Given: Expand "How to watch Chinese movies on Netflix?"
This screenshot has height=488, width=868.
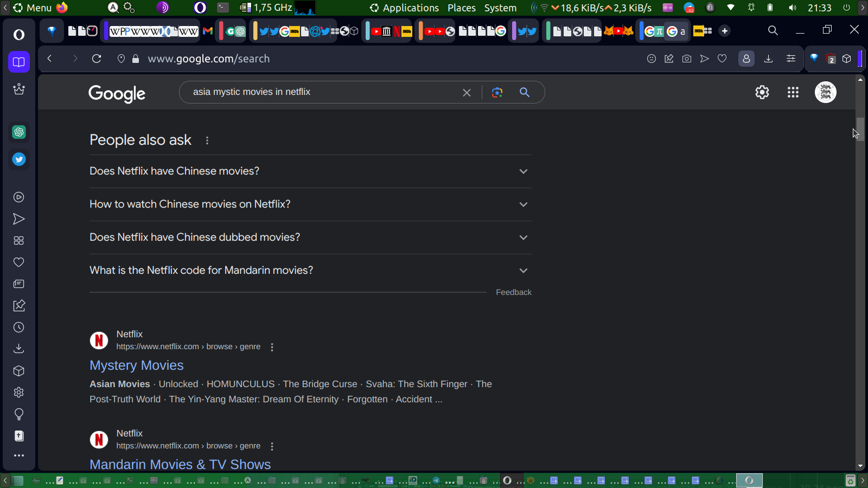Looking at the screenshot, I should pos(310,204).
